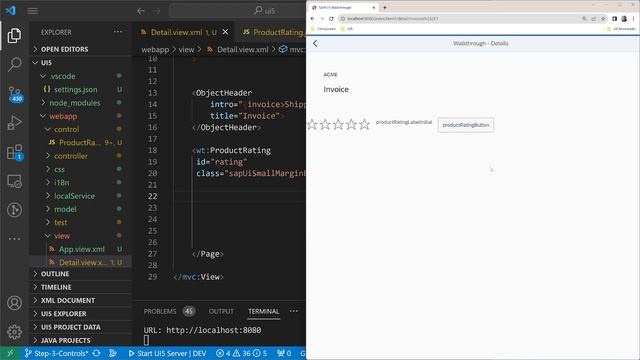Open remote window indicator in status bar
The image size is (640, 360).
(x=10, y=353)
